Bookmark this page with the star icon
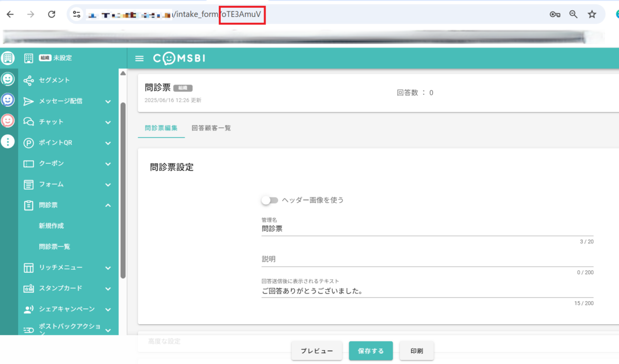The height and width of the screenshot is (364, 619). [592, 14]
